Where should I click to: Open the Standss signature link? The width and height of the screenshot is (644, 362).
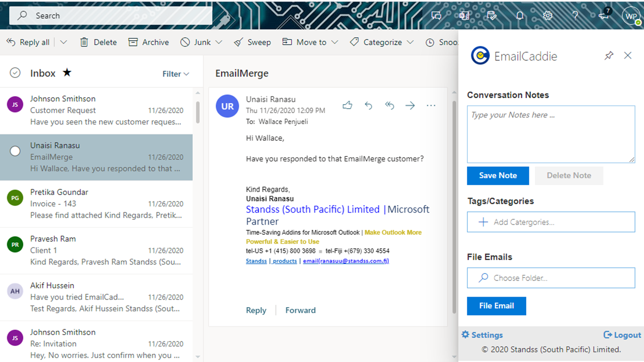(257, 261)
